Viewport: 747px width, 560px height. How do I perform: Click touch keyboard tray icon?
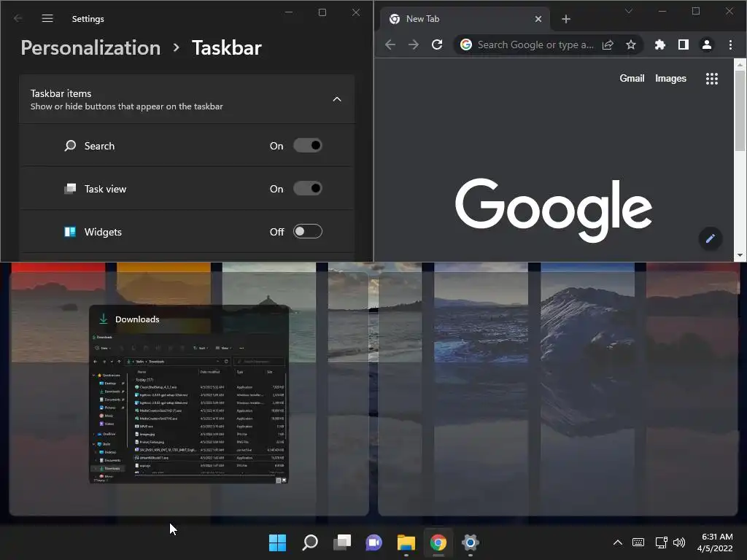coord(638,542)
